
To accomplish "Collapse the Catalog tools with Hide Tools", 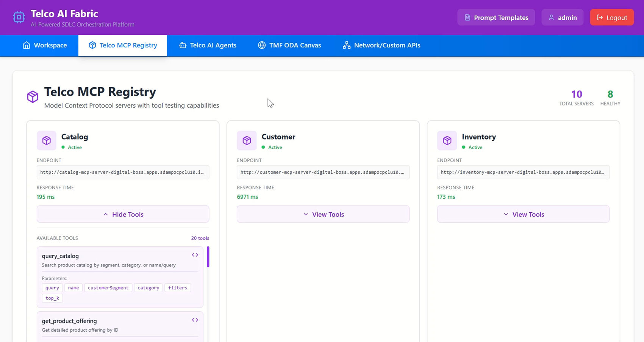I will coord(123,214).
